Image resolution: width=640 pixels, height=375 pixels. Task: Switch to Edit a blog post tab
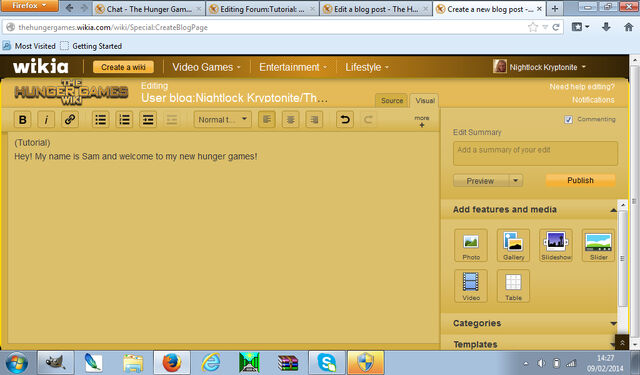click(x=376, y=9)
